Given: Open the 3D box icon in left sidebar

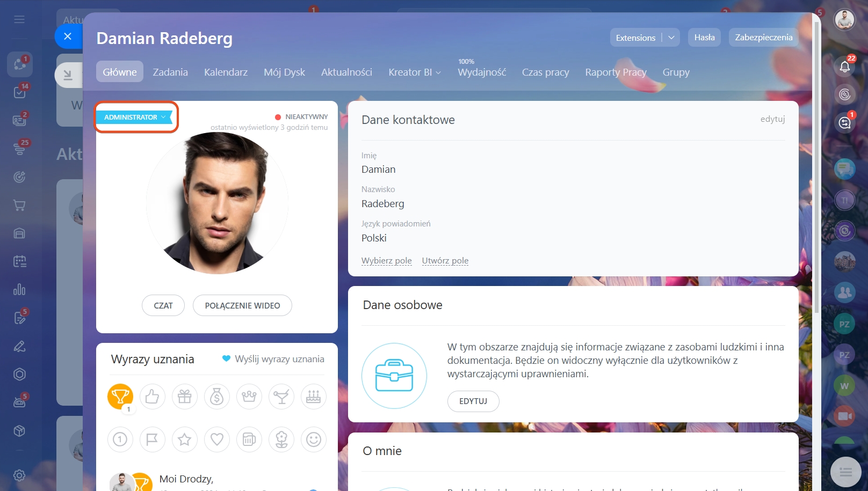Looking at the screenshot, I should coord(19,431).
